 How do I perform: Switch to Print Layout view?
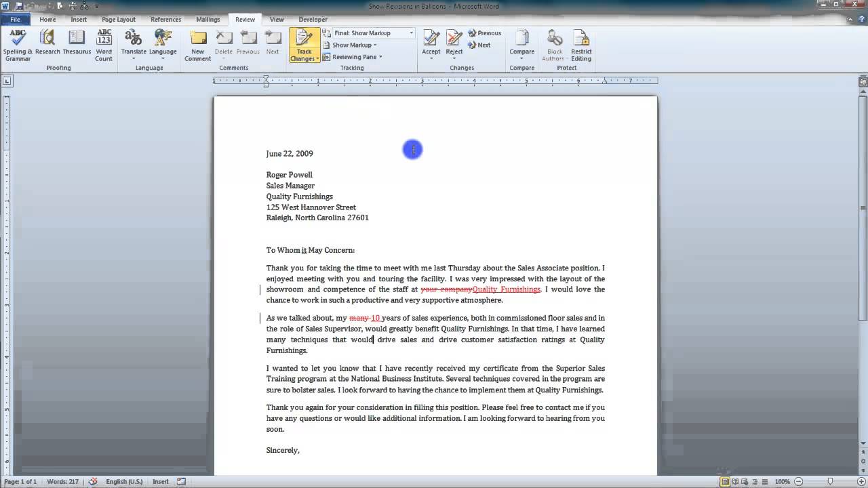(x=726, y=481)
